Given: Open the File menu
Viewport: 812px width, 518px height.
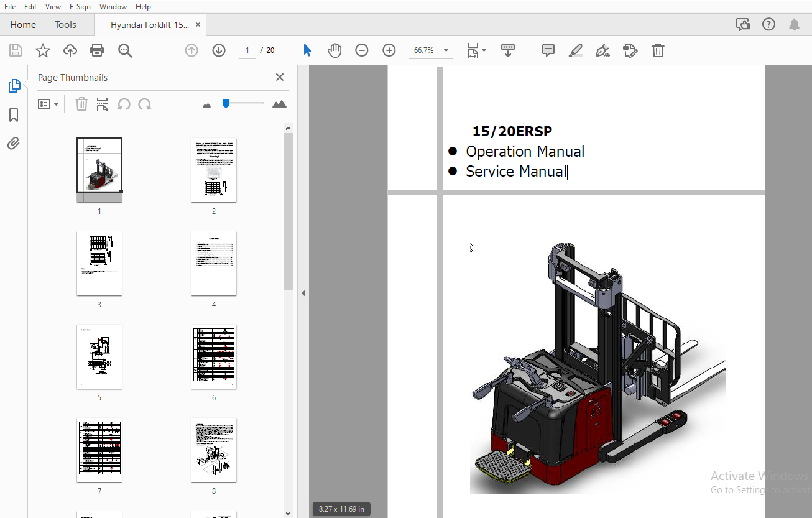Looking at the screenshot, I should tap(10, 6).
